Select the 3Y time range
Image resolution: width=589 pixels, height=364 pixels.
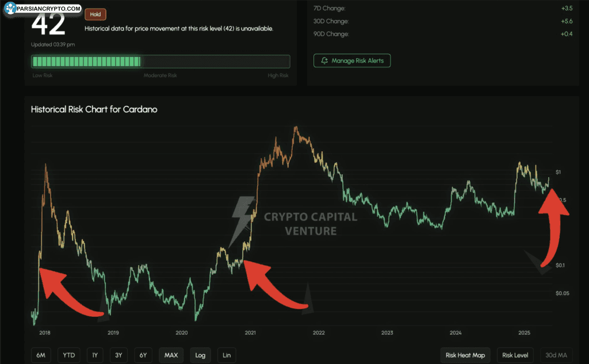[119, 355]
